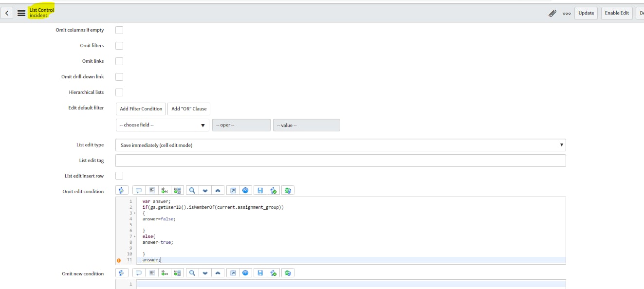Click the paperclip attachments icon

coord(552,13)
